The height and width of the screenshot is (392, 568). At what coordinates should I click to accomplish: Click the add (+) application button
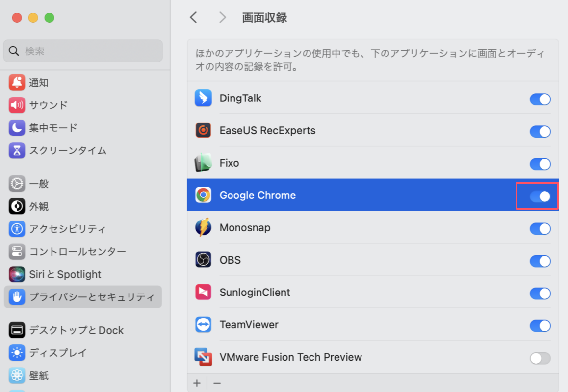coord(197,383)
